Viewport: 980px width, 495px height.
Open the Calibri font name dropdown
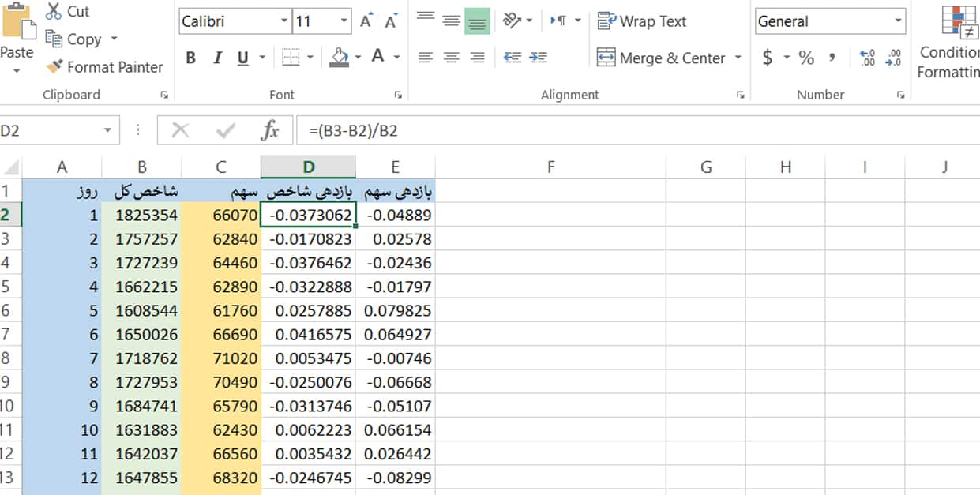point(284,21)
